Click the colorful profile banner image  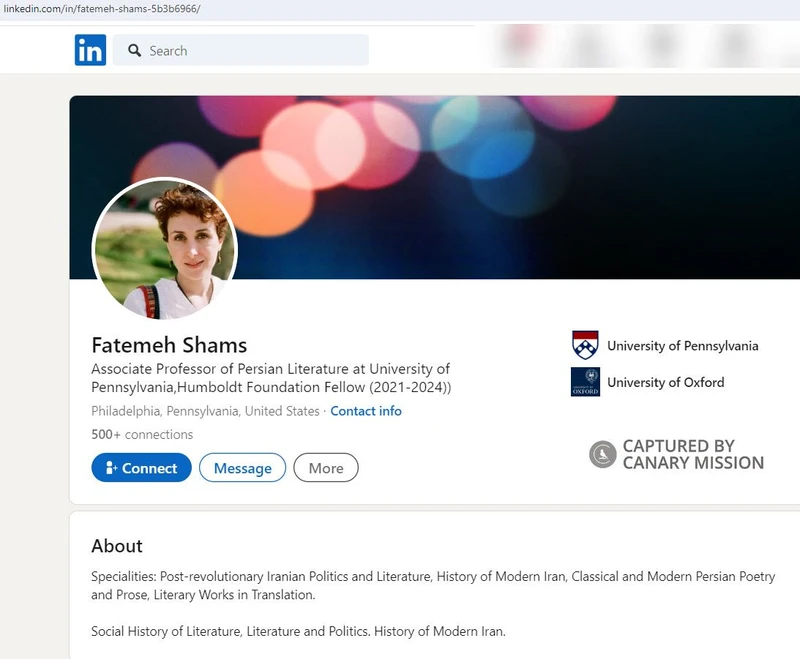(450, 150)
